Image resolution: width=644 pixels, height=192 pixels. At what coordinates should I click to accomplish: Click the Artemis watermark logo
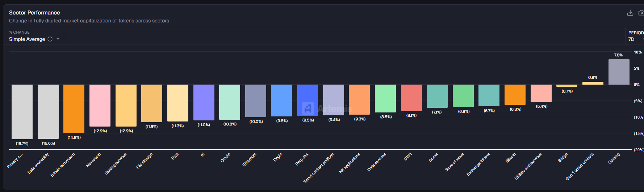pyautogui.click(x=308, y=108)
